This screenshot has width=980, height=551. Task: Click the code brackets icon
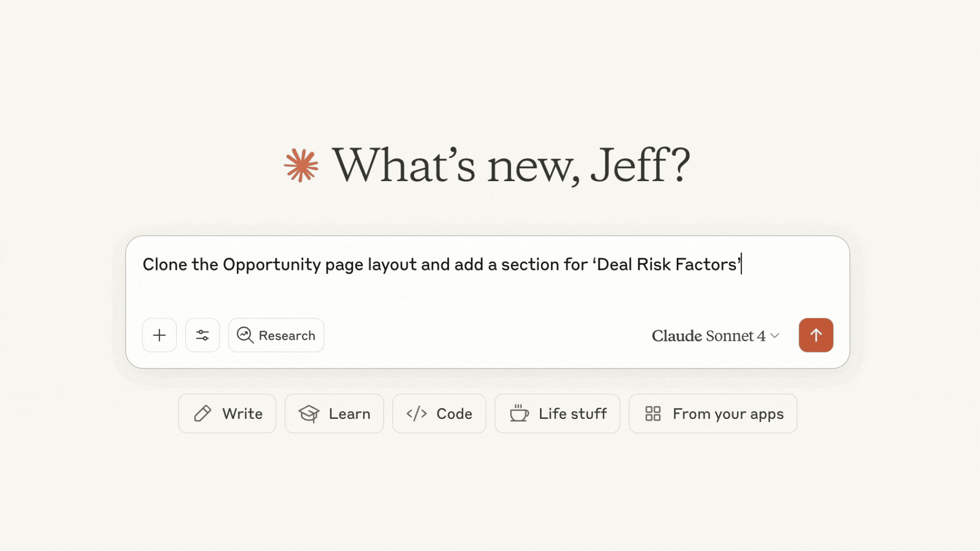coord(416,414)
